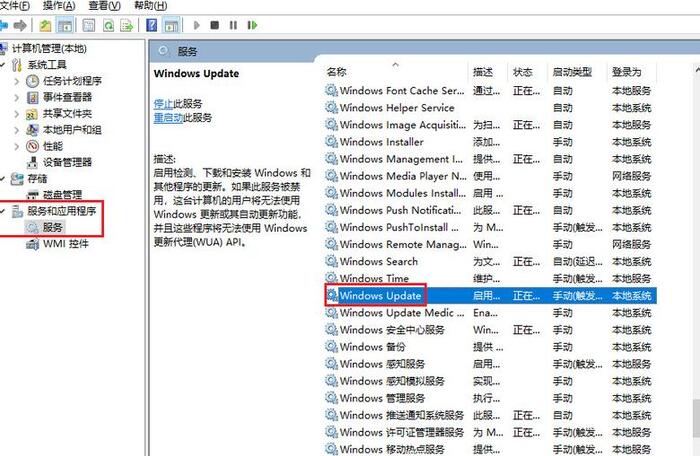Select Windows PushToInstall service row

(x=490, y=227)
